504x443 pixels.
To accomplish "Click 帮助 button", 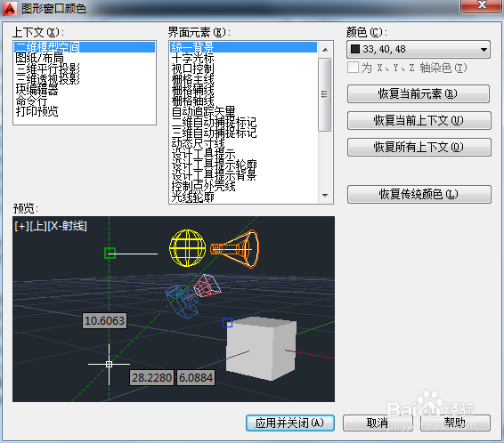I will coord(455,423).
